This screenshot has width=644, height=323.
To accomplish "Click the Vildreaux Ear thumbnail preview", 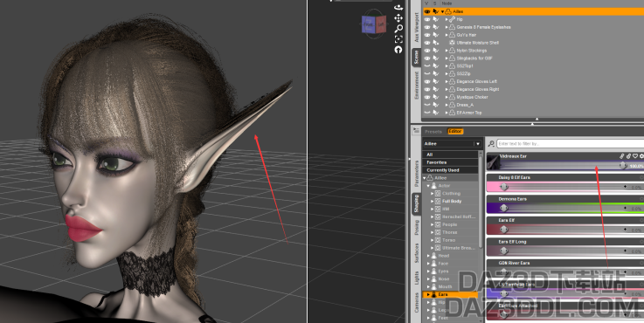I will point(494,163).
